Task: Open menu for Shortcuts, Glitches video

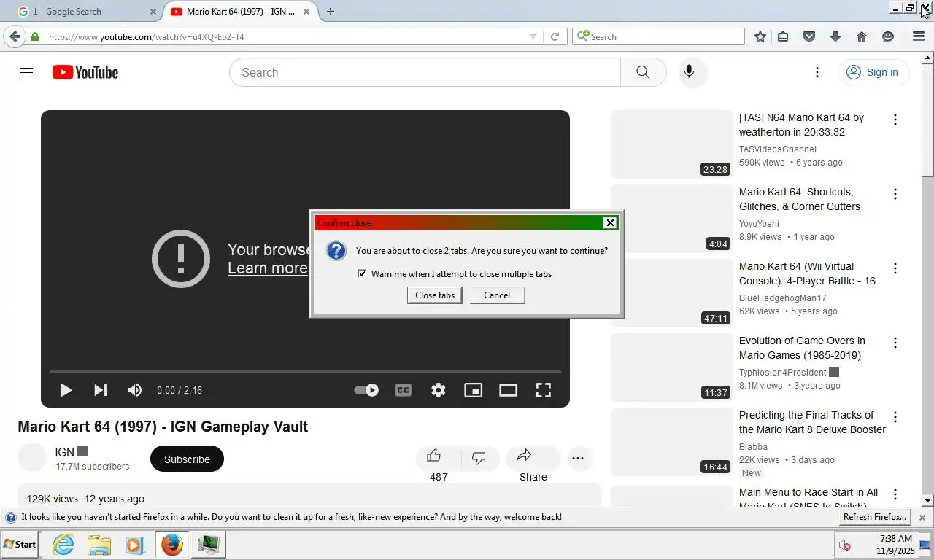Action: 895,194
